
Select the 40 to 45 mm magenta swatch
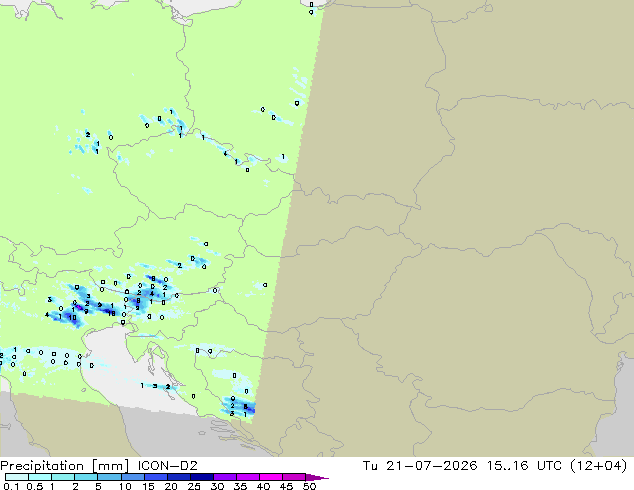(x=271, y=477)
